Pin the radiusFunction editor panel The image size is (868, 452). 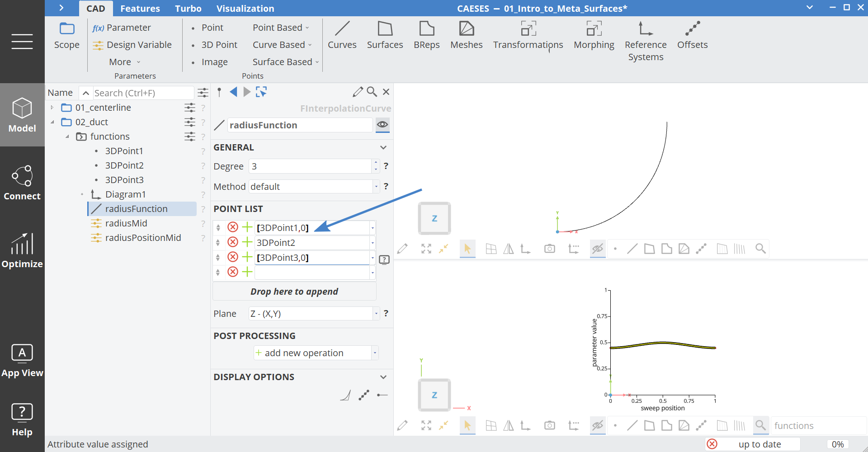coord(219,92)
